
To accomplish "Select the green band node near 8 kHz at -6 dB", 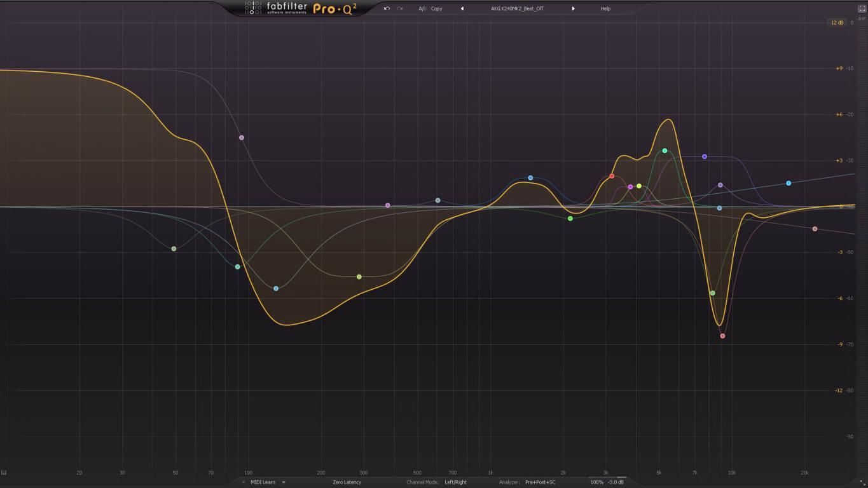I will click(x=713, y=294).
